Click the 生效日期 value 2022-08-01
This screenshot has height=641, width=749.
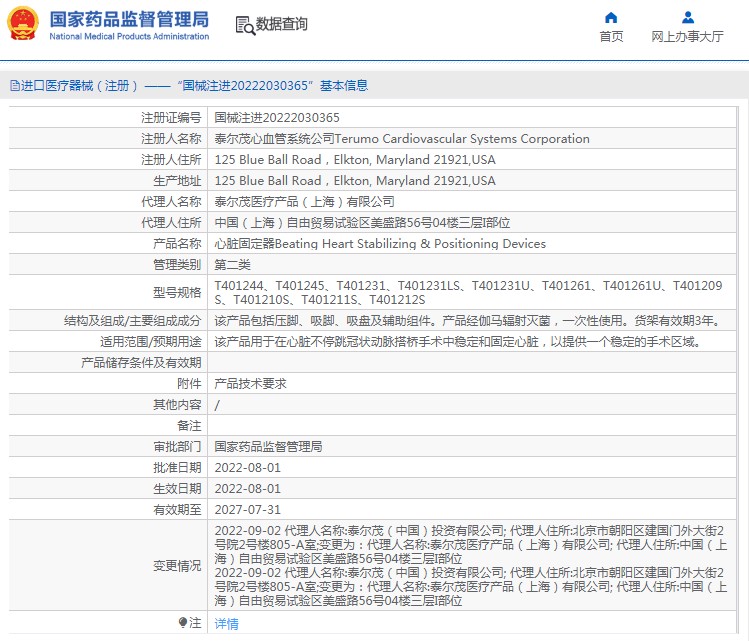tap(247, 489)
